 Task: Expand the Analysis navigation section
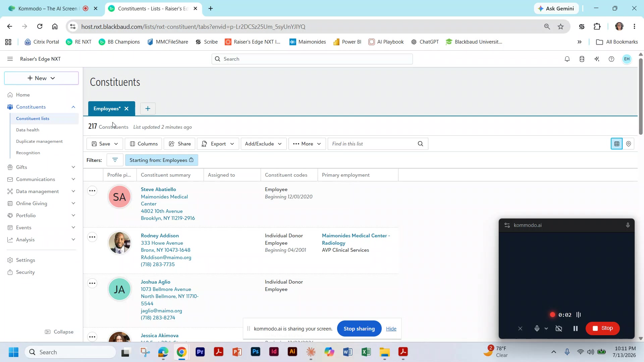coord(73,240)
